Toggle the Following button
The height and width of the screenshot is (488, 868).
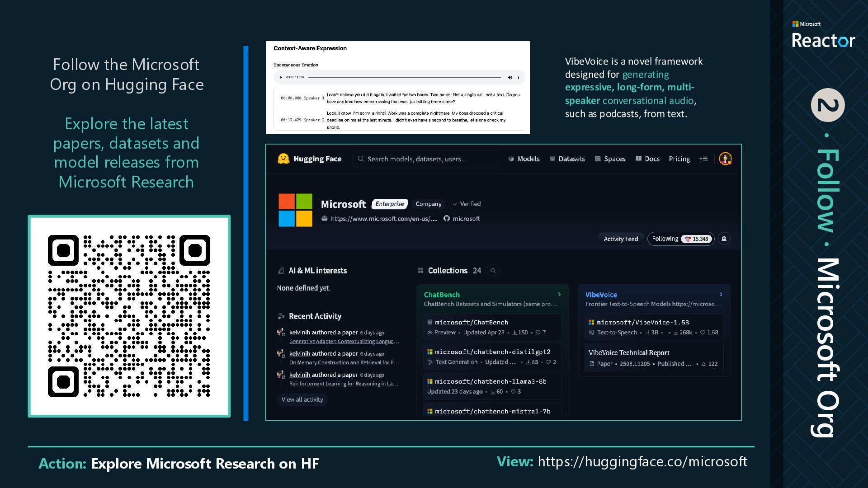point(681,239)
